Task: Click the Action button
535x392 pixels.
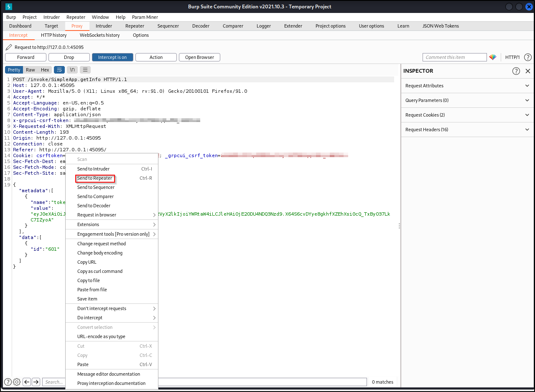Action: click(x=156, y=57)
